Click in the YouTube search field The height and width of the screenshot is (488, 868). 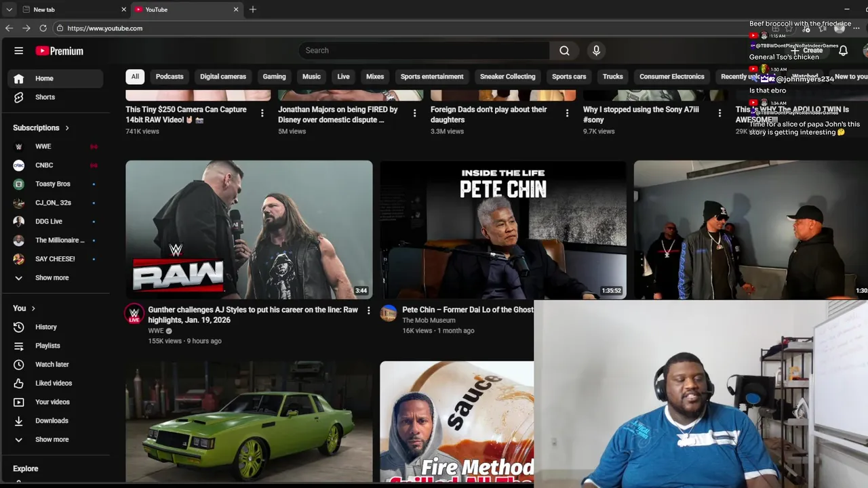pyautogui.click(x=424, y=50)
